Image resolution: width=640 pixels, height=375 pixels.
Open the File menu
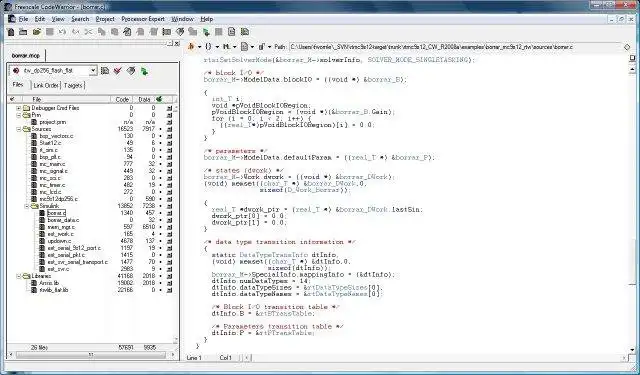pyautogui.click(x=23, y=19)
